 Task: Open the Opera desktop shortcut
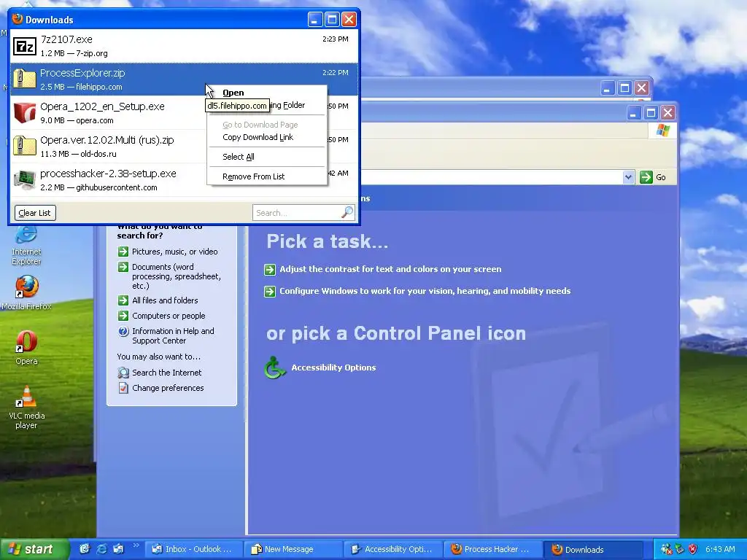tap(26, 348)
